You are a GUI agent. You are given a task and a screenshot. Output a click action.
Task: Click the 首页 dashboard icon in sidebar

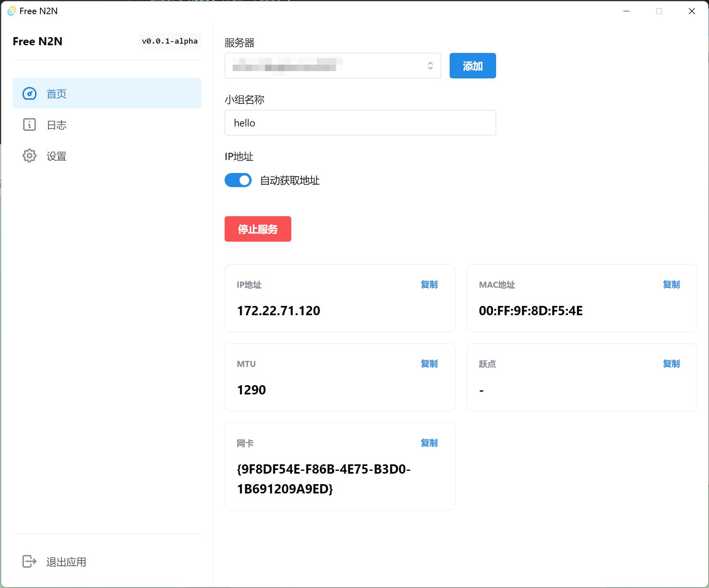pyautogui.click(x=29, y=94)
